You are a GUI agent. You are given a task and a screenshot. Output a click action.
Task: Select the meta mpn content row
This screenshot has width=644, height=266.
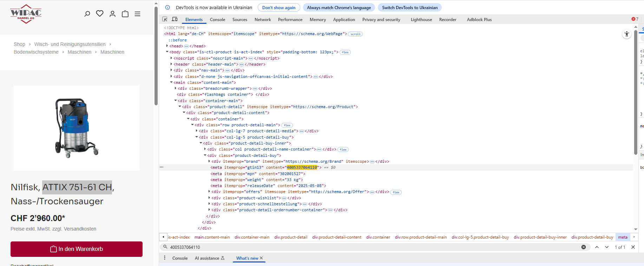tap(258, 174)
